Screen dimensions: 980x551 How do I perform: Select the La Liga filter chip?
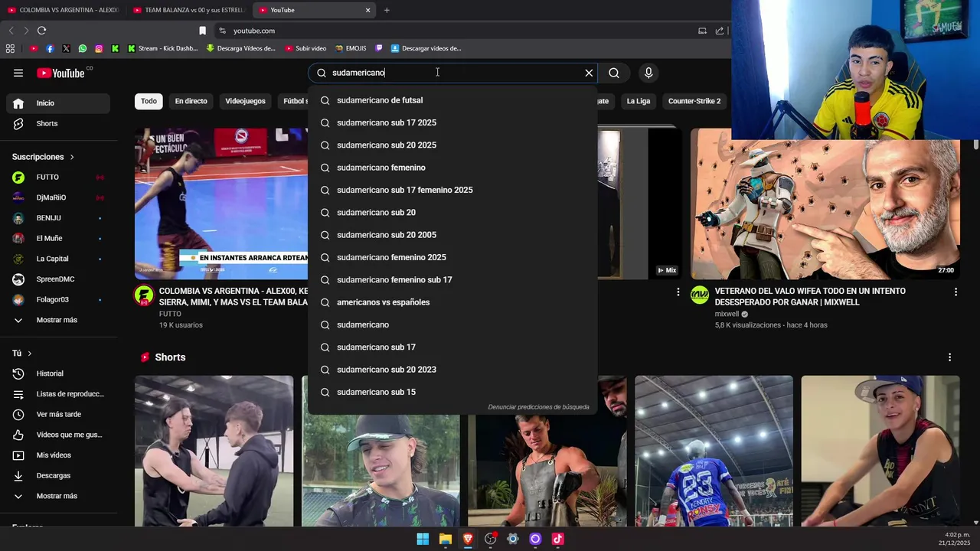[638, 101]
